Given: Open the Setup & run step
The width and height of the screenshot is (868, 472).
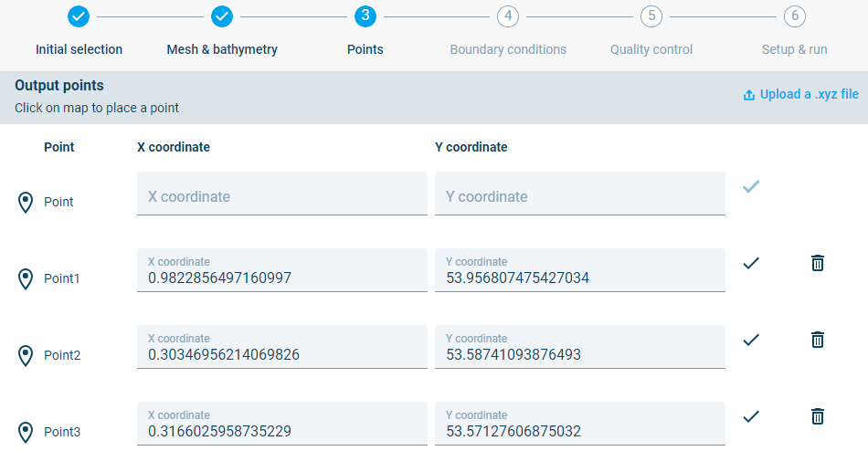Looking at the screenshot, I should coord(794,16).
